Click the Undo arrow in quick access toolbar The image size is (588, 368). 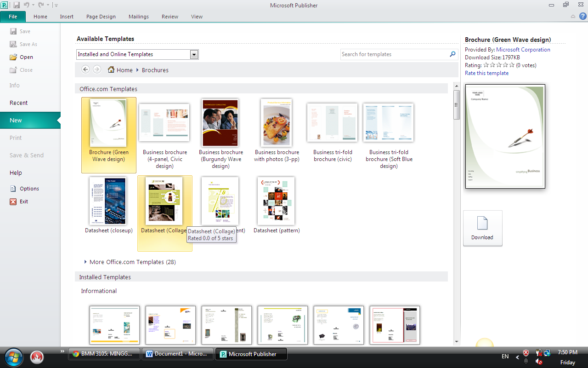[26, 5]
